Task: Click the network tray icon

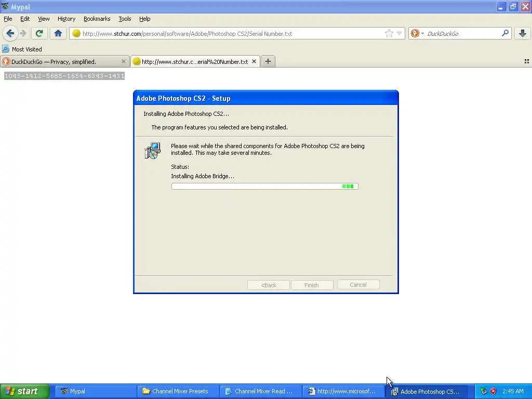Action: pyautogui.click(x=484, y=391)
